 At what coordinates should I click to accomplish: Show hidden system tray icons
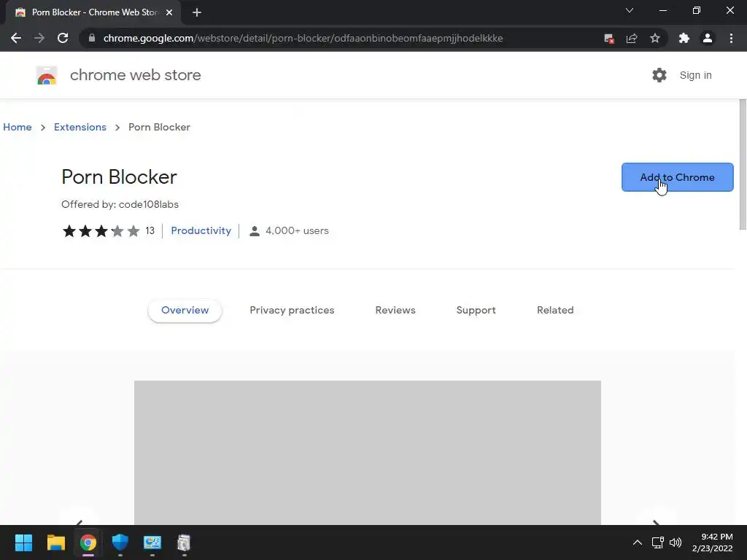[x=637, y=542]
